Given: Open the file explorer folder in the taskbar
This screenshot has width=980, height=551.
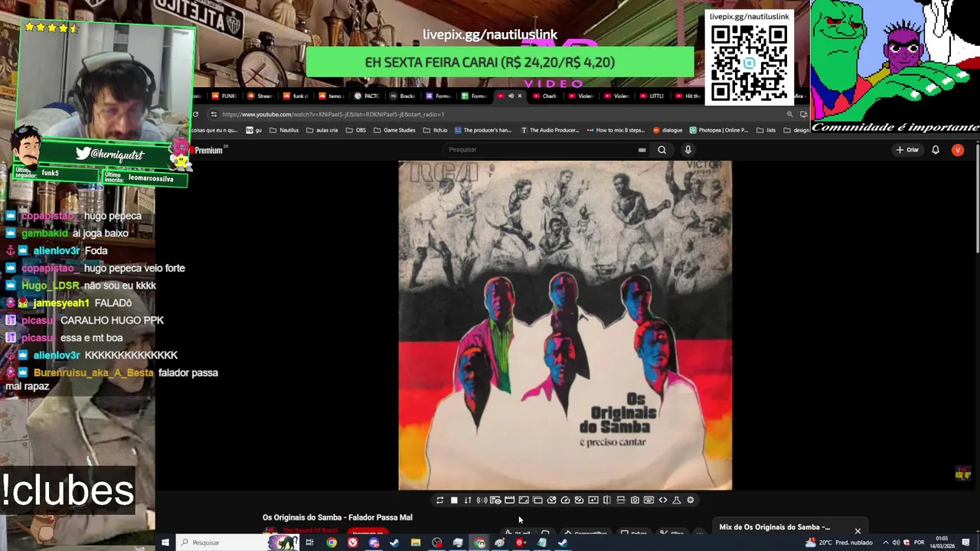Looking at the screenshot, I should point(416,543).
